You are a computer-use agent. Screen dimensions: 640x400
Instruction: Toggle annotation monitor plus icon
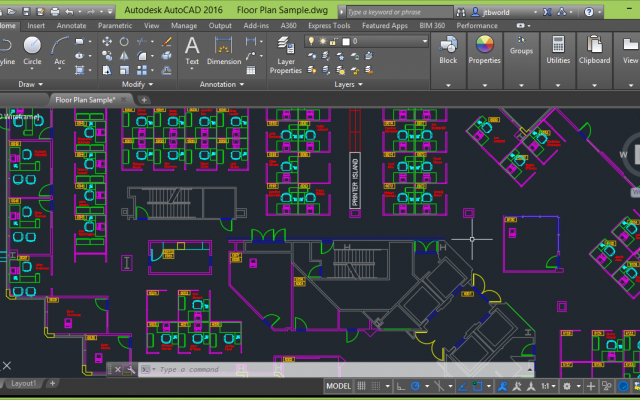coord(591,386)
